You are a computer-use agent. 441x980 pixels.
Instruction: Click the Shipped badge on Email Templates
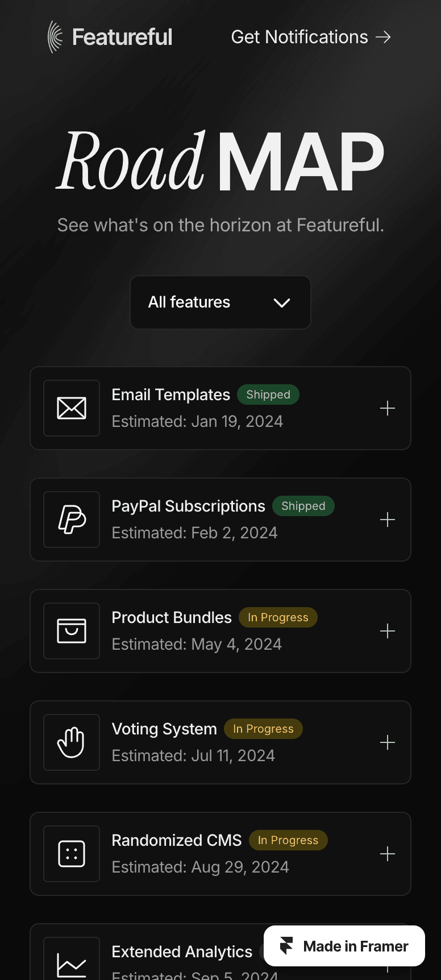coord(268,395)
